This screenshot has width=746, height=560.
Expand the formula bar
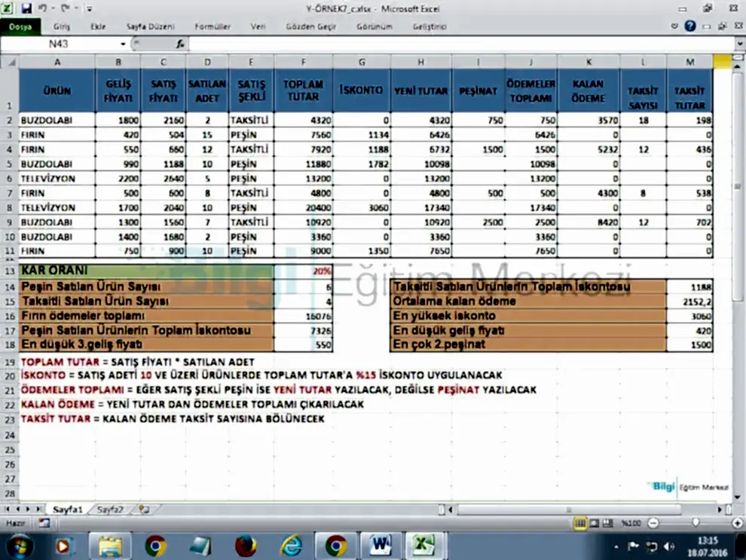pyautogui.click(x=737, y=44)
